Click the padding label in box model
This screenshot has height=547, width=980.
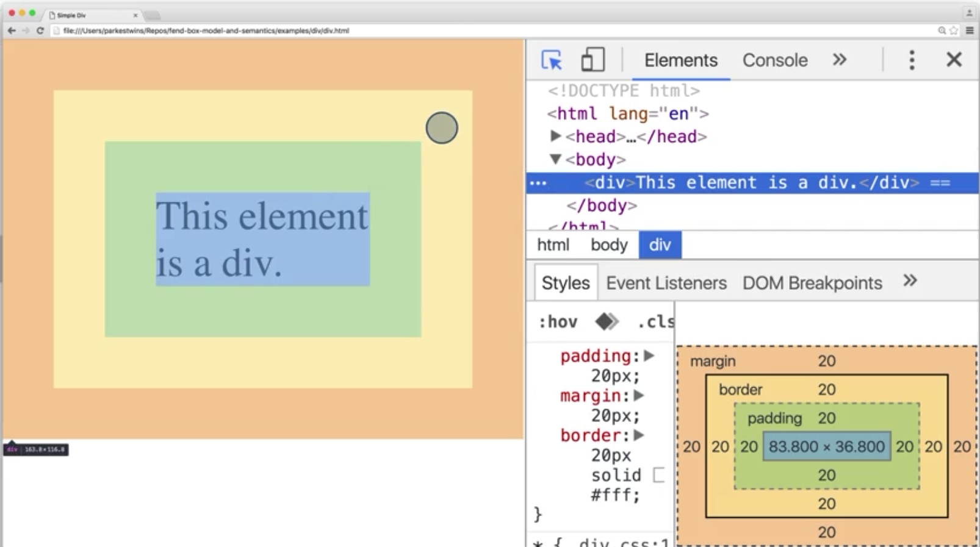774,418
